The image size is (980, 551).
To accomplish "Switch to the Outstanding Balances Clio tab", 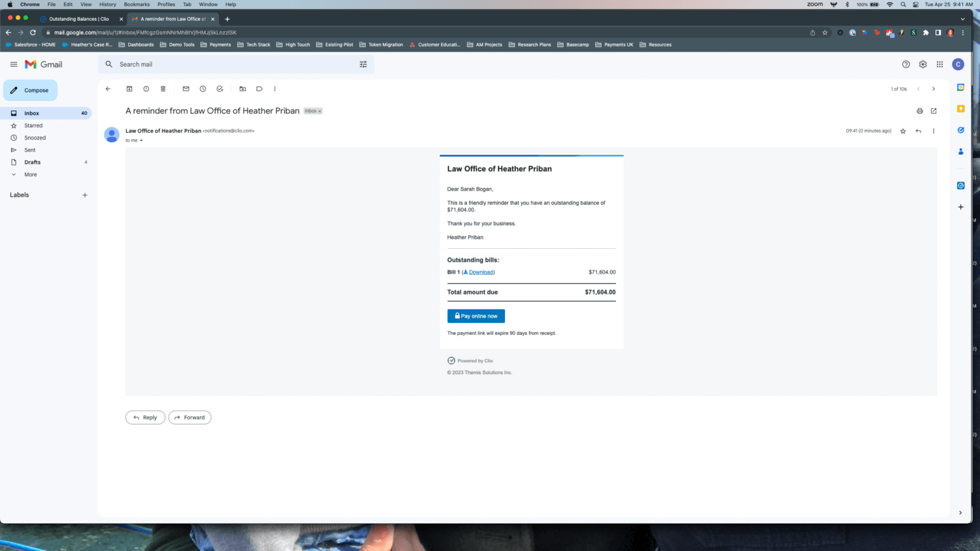I will [78, 18].
